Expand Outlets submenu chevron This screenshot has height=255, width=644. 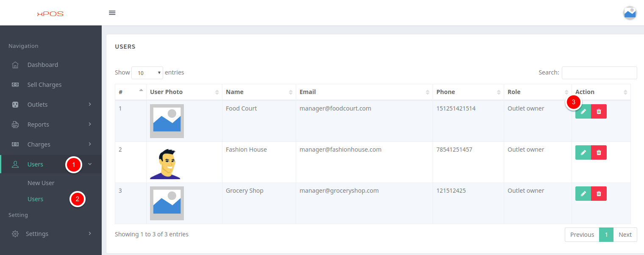(x=90, y=104)
